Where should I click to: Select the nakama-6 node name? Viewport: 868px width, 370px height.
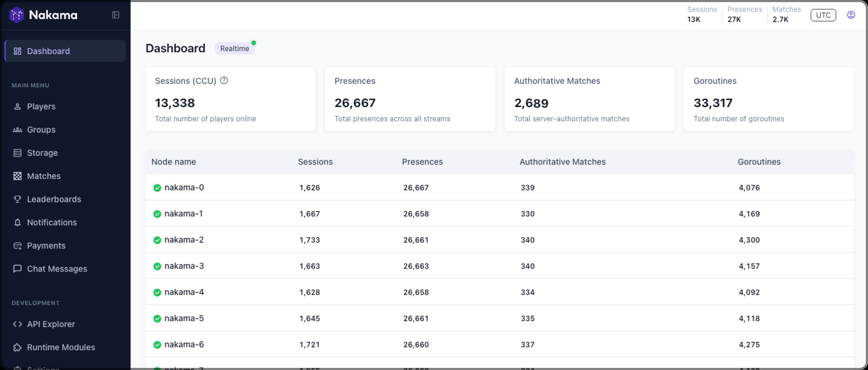(x=184, y=344)
